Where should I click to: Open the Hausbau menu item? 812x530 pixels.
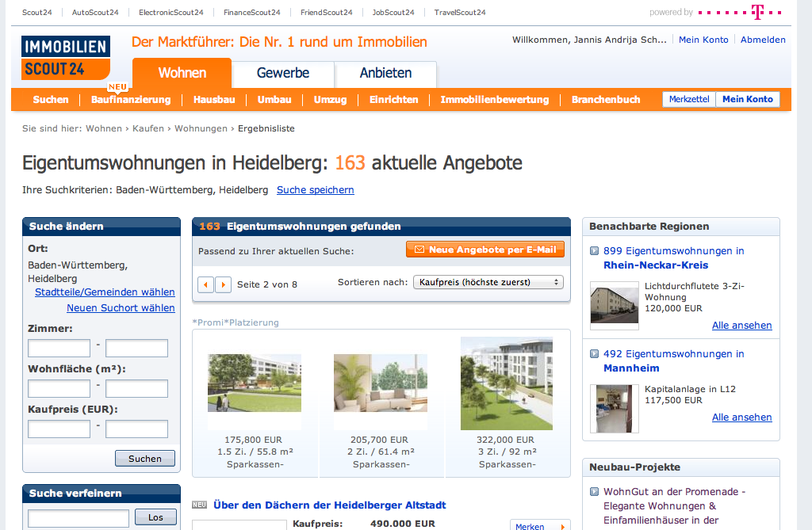click(214, 99)
